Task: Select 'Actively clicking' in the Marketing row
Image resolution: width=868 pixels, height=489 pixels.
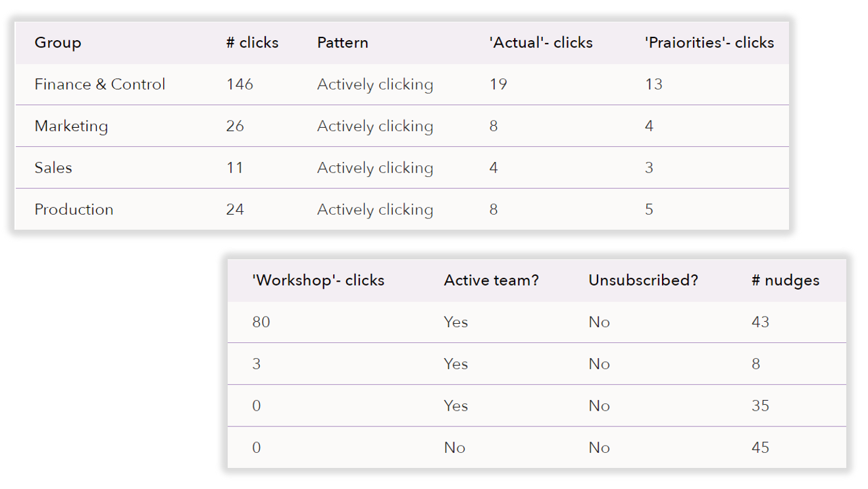Action: [375, 126]
